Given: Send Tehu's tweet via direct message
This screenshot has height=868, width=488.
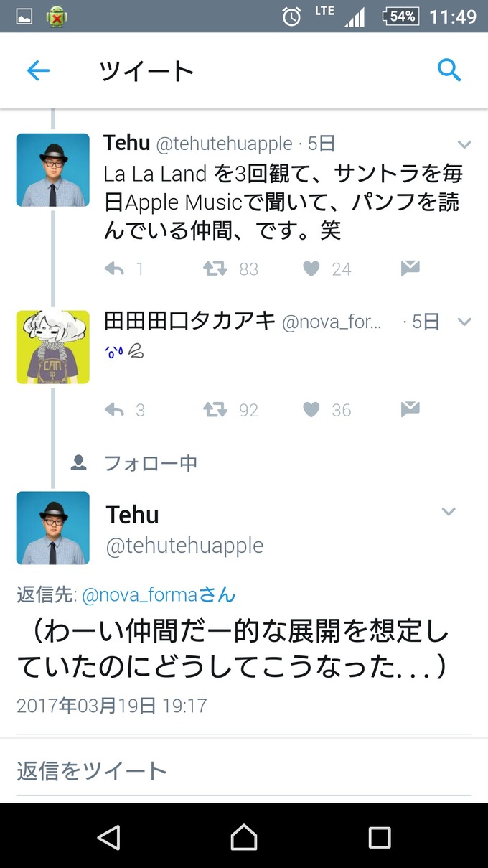Looking at the screenshot, I should coord(409,269).
